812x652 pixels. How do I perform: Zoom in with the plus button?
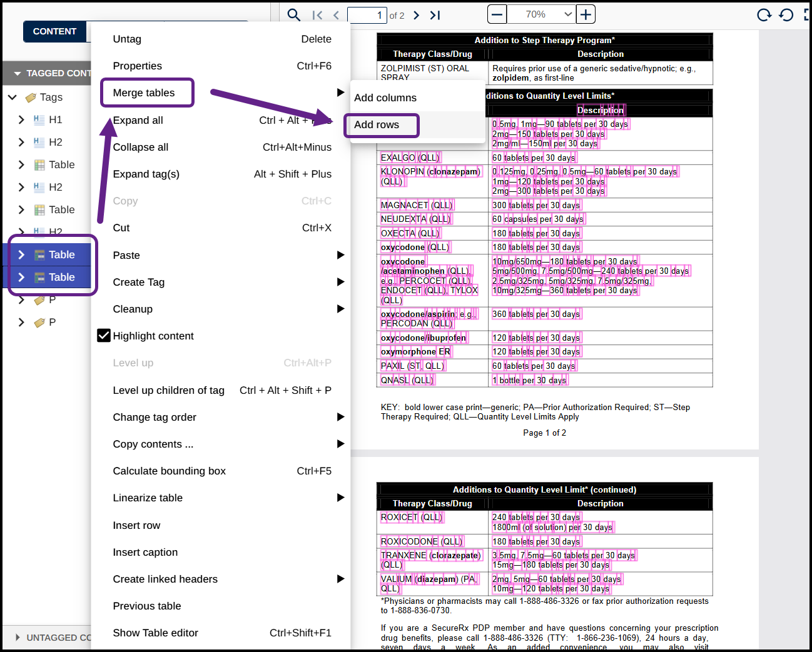pos(586,14)
